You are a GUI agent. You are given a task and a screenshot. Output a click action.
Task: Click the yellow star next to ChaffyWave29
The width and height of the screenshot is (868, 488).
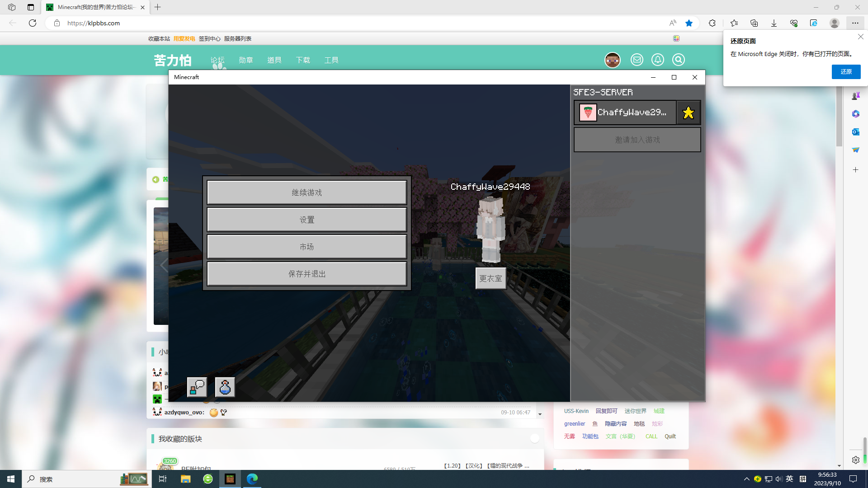click(x=689, y=113)
